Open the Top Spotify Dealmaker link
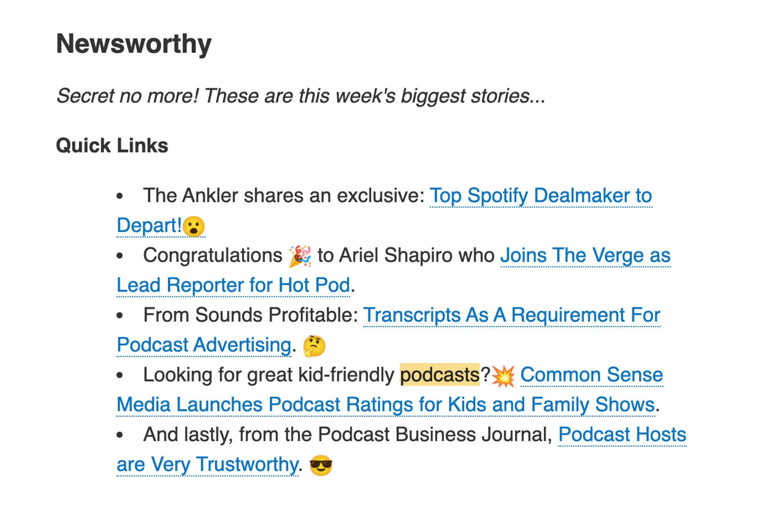This screenshot has width=784, height=532. point(540,196)
